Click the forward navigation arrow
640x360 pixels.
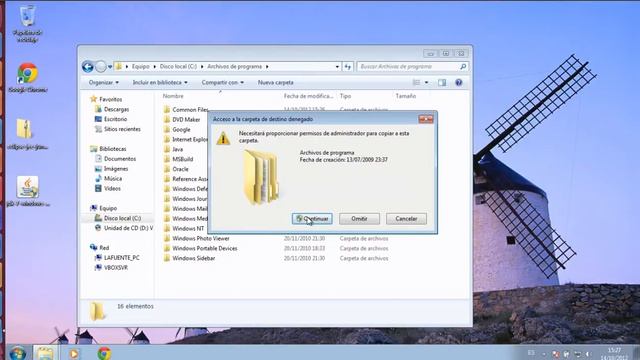pyautogui.click(x=100, y=67)
